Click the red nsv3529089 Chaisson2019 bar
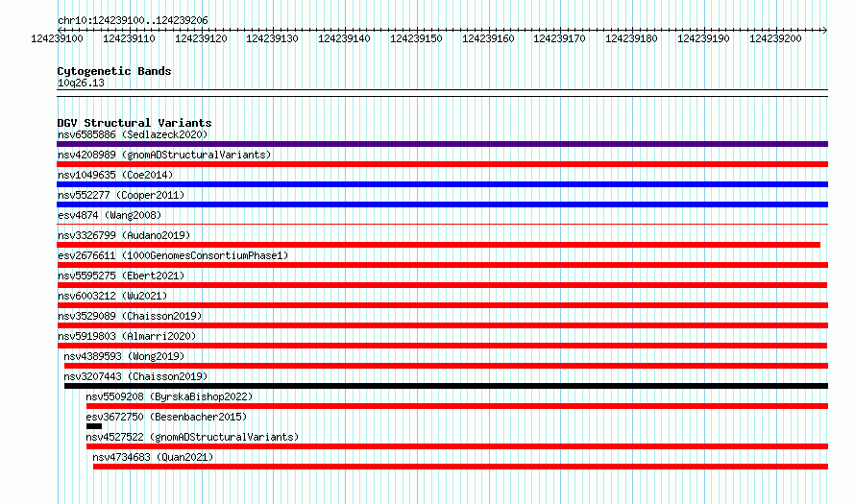The width and height of the screenshot is (855, 504). click(x=442, y=325)
